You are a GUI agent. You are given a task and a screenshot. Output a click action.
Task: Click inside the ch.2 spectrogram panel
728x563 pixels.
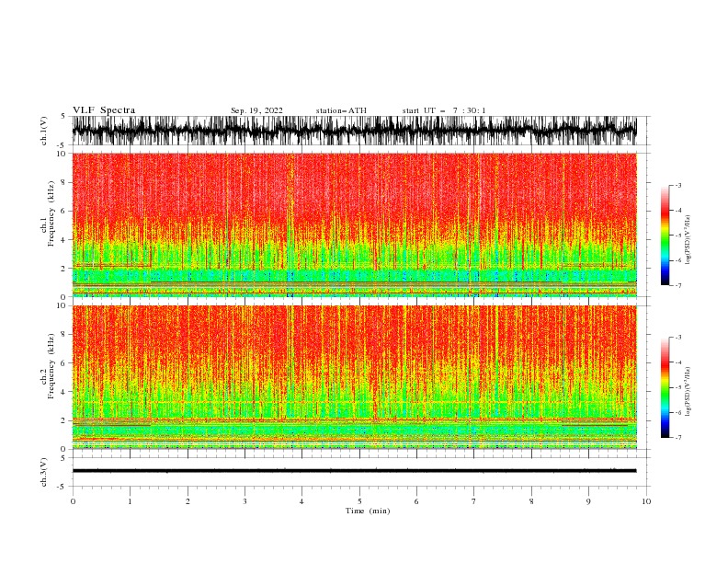[x=354, y=377]
